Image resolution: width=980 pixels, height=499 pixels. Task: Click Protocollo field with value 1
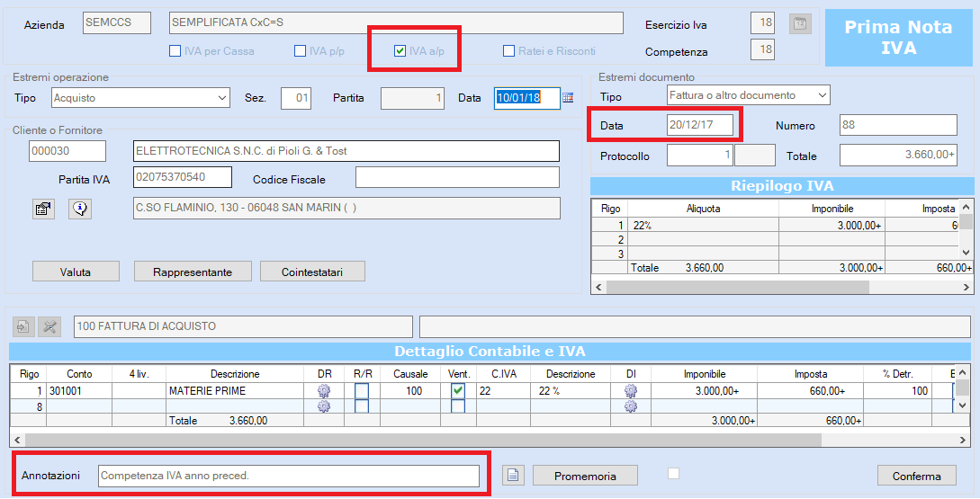699,155
